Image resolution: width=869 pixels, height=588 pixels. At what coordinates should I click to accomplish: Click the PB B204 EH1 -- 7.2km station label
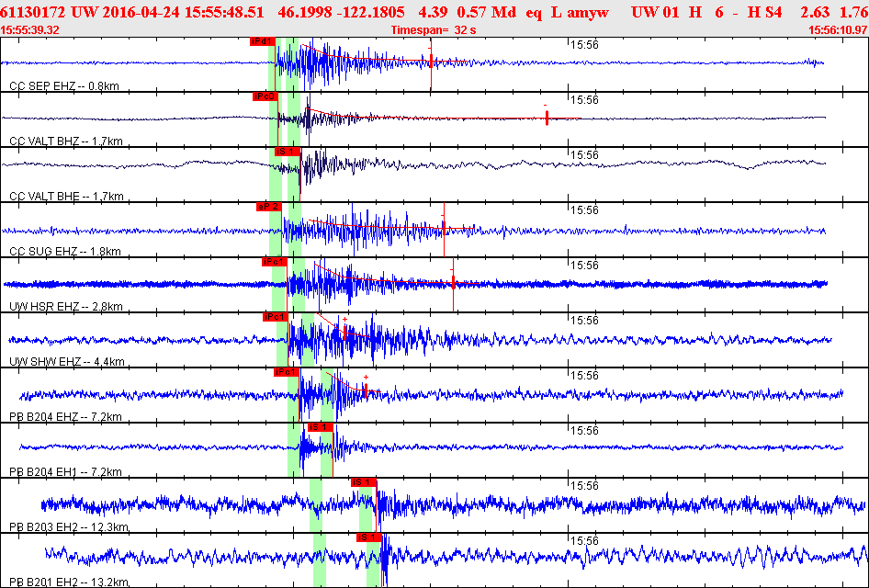tap(65, 472)
